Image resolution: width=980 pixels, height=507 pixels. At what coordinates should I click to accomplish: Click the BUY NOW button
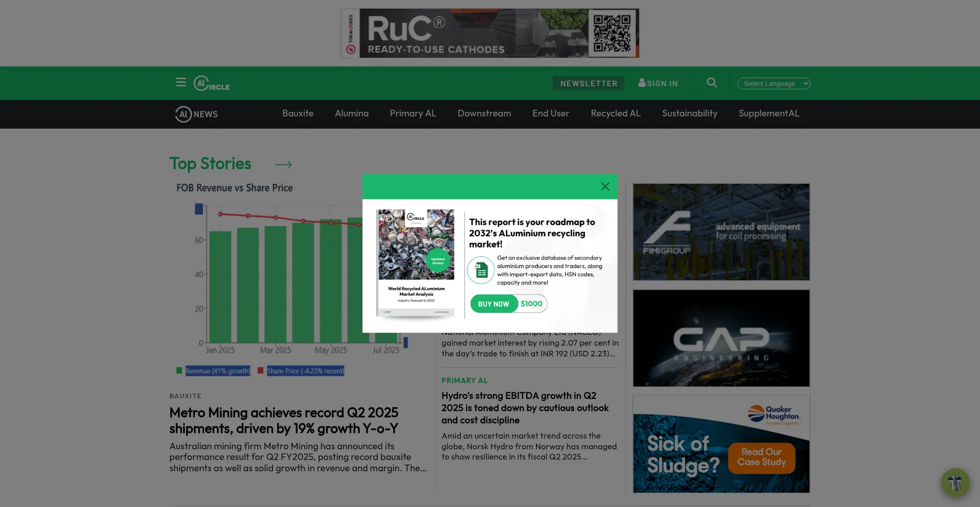[x=494, y=304]
